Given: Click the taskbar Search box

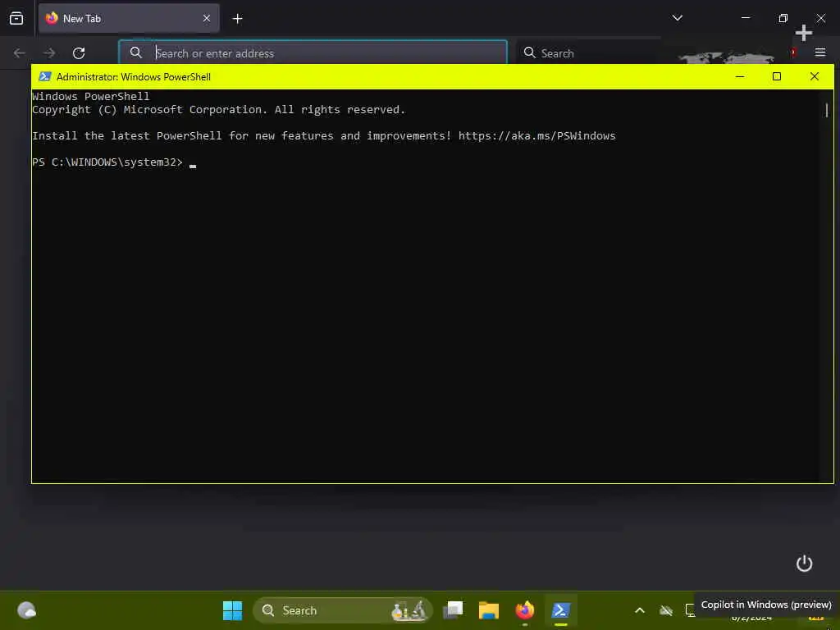Looking at the screenshot, I should click(x=342, y=610).
